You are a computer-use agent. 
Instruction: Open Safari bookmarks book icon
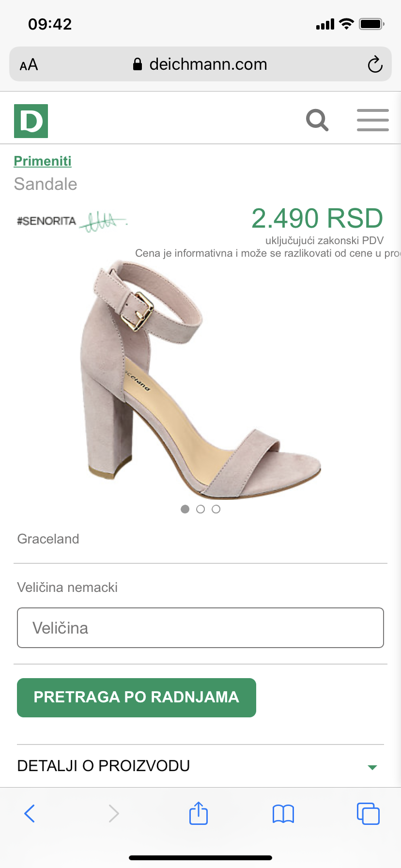(x=283, y=814)
